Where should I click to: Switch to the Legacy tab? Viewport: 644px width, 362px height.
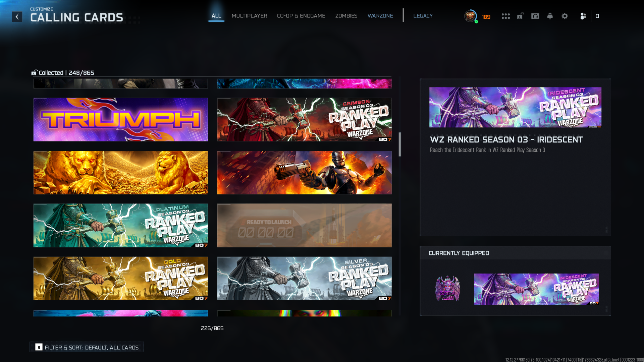click(423, 16)
